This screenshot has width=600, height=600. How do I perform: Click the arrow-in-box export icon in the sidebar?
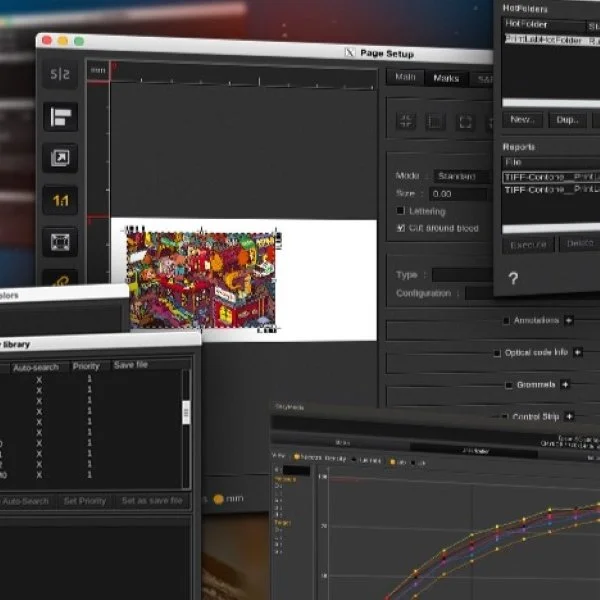(x=60, y=158)
